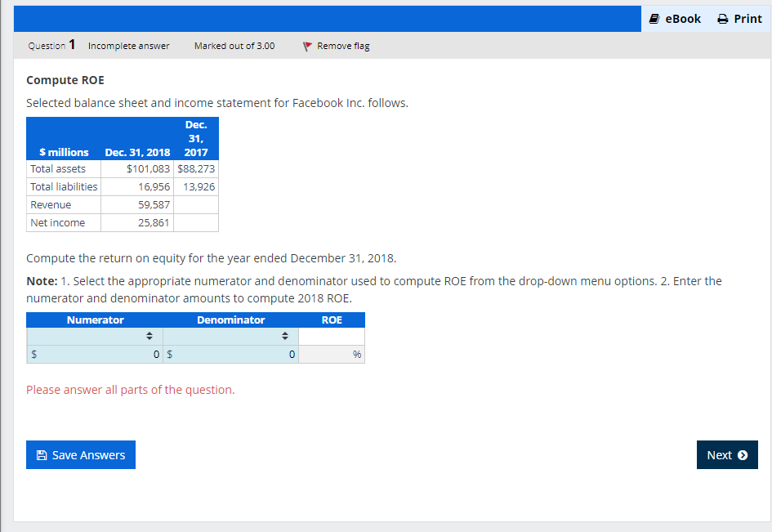Click the save disk icon on Save Answers
The width and height of the screenshot is (772, 532).
point(42,454)
